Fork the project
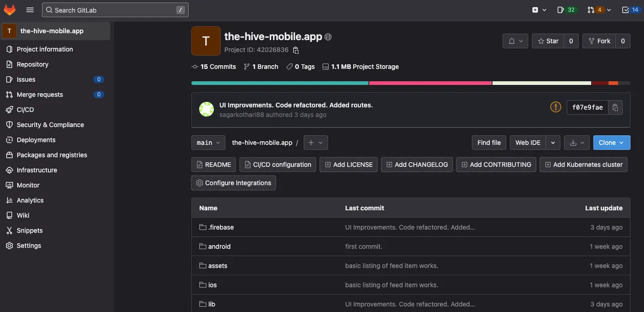The width and height of the screenshot is (644, 312). (599, 41)
